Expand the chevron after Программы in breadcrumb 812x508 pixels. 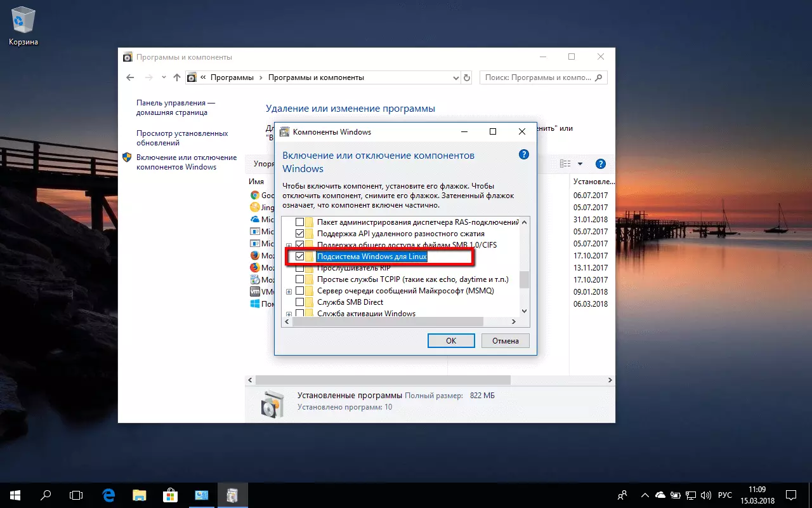[x=261, y=77]
